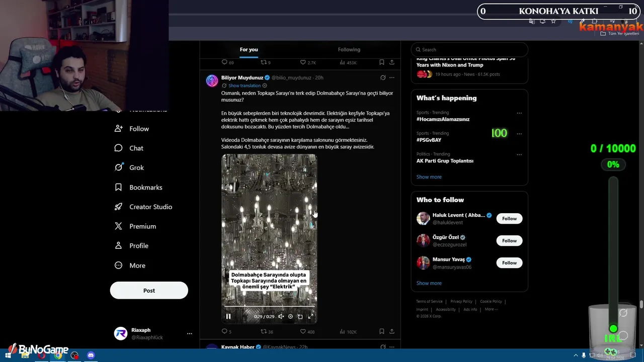Click the browser page scrollbar thumb
The image size is (644, 362).
coord(641,305)
